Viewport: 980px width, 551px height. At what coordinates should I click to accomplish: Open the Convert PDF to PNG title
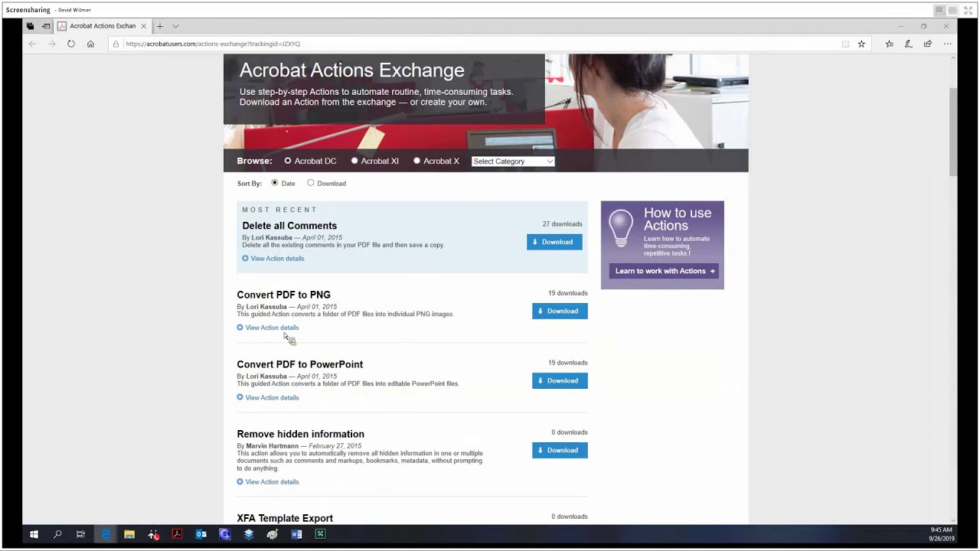pos(283,295)
